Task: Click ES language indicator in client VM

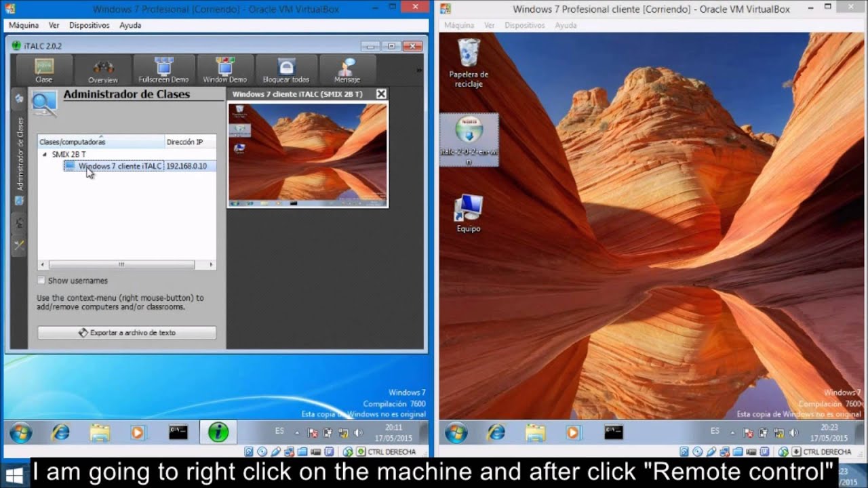Action: click(x=715, y=430)
